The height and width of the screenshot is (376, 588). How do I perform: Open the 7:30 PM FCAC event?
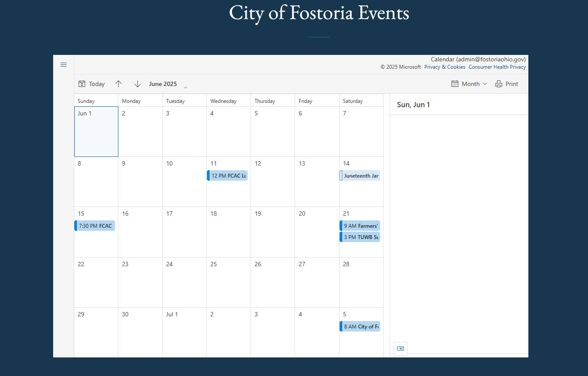[x=95, y=226]
